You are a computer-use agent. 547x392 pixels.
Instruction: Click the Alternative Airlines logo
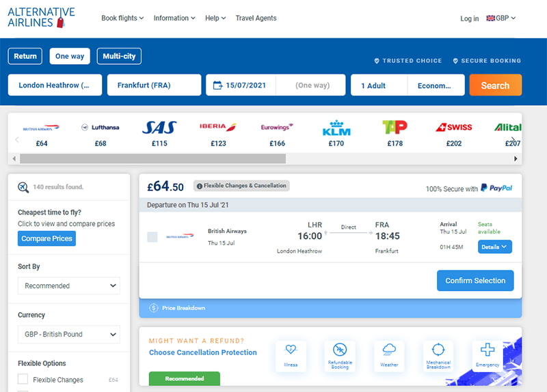pos(41,18)
